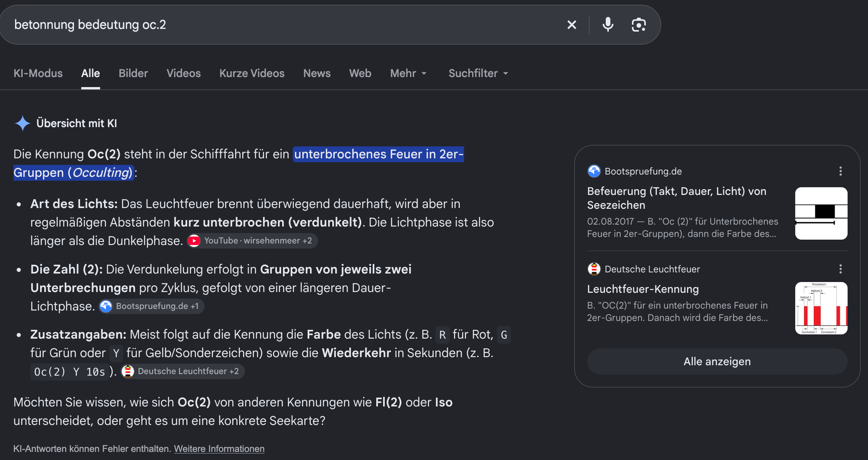Click the bold text 'Zusatzangaben:'
Screen dimensions: 868x460
click(78, 334)
